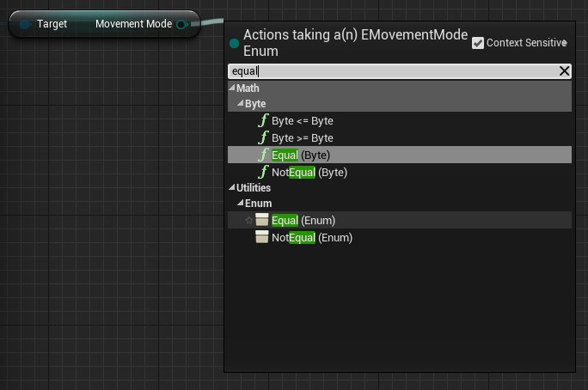This screenshot has width=588, height=390.
Task: Collapse the Enum subcategory
Action: 241,203
